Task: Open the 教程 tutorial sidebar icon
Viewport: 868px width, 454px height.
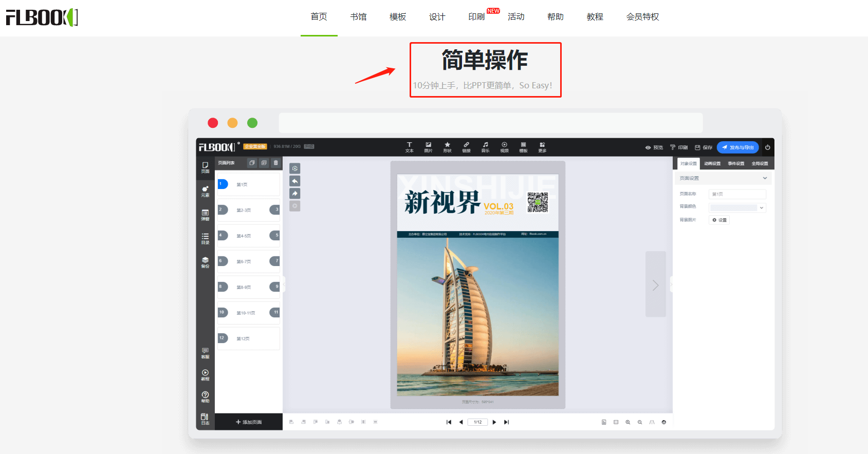Action: coord(205,375)
